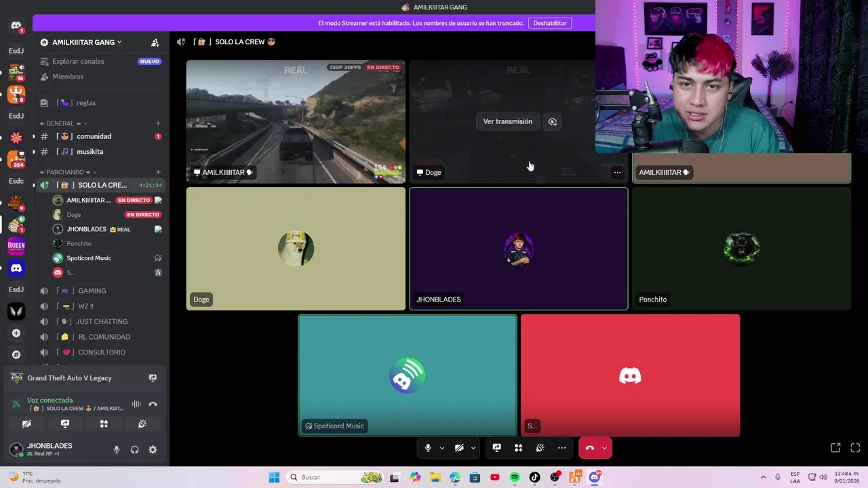
Task: Collapse the PARCHANDO category
Action: coord(68,172)
